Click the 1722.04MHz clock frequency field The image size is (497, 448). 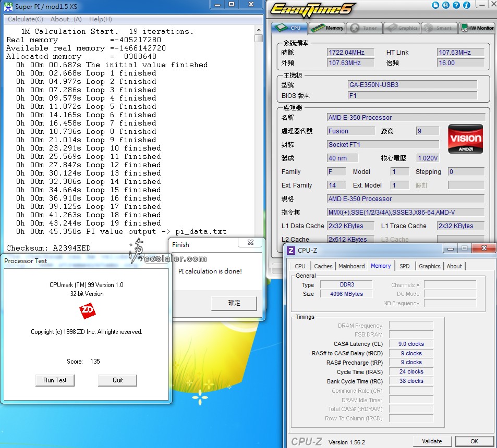(x=350, y=52)
